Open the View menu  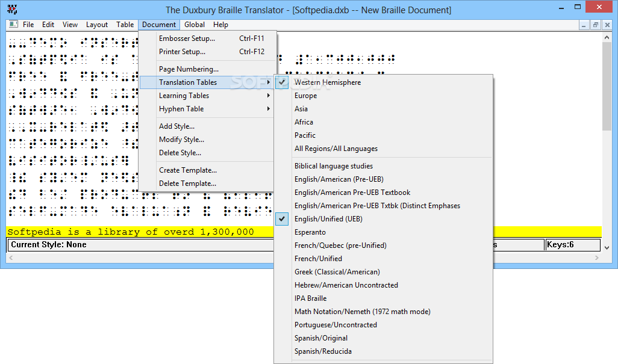[x=70, y=25]
